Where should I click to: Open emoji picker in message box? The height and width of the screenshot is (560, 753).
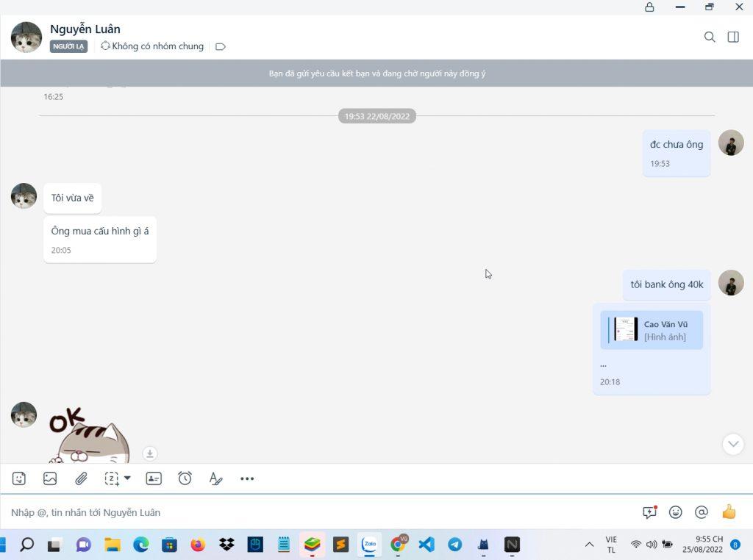(x=675, y=512)
